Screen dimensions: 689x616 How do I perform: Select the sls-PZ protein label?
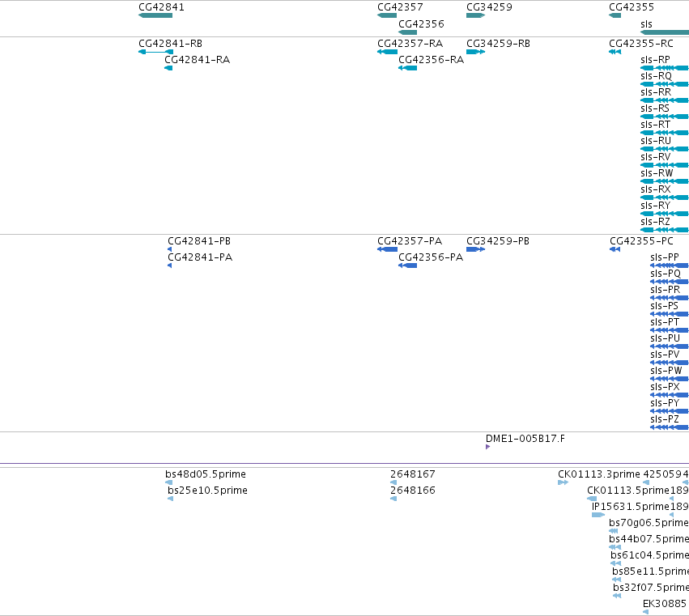[x=665, y=419]
